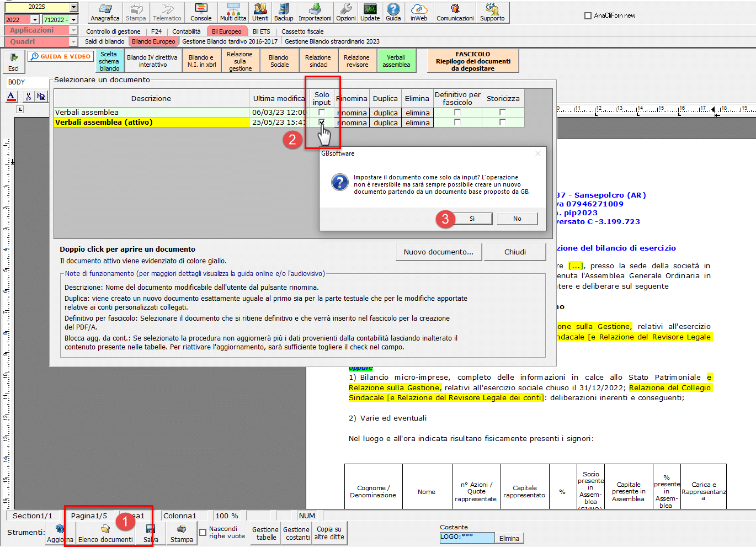Click elimina for Verbali assemblea (attivo)
Viewport: 756px width, 547px height.
(418, 123)
